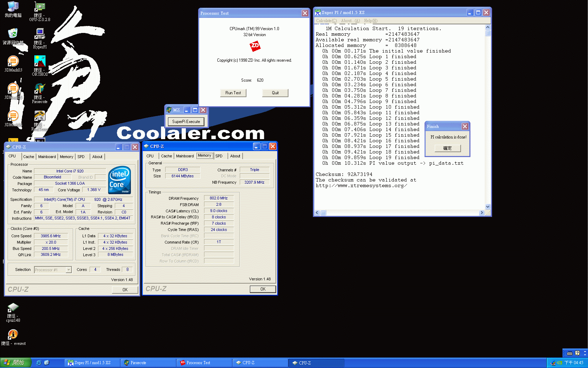Open Calculate menu in Super PI

[x=326, y=21]
